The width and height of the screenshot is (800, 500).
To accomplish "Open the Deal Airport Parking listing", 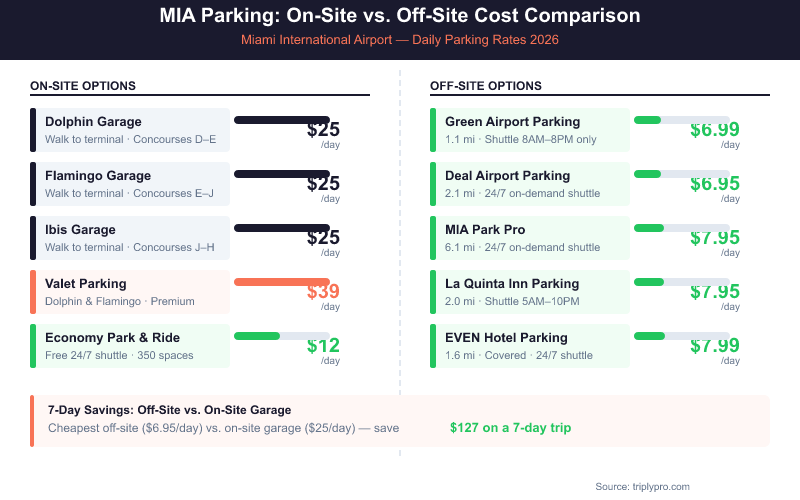I will pyautogui.click(x=530, y=184).
